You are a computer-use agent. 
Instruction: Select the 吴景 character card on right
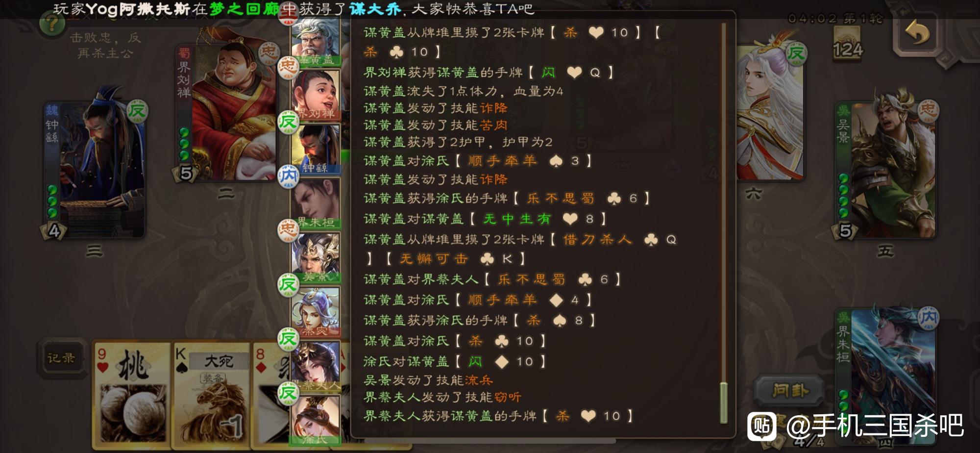886,170
